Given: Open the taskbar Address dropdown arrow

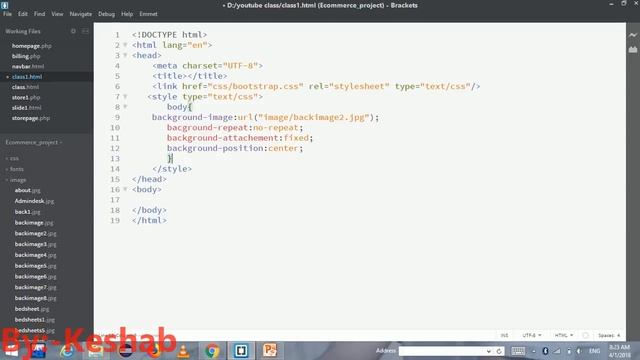Looking at the screenshot, I should pos(489,351).
